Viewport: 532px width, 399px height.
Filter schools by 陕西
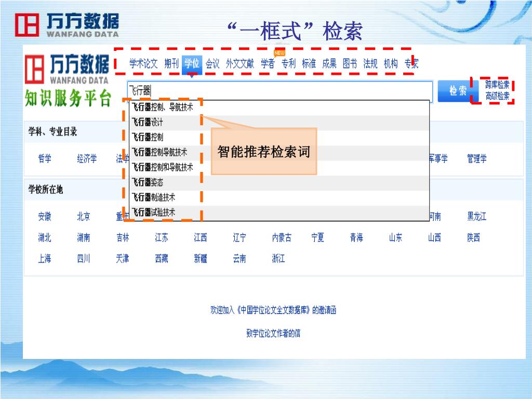click(474, 237)
